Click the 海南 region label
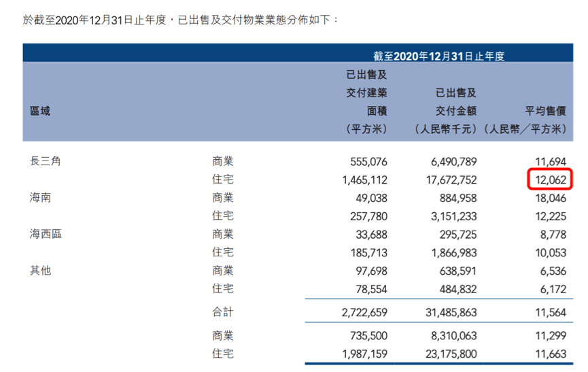588x372 pixels. (40, 198)
